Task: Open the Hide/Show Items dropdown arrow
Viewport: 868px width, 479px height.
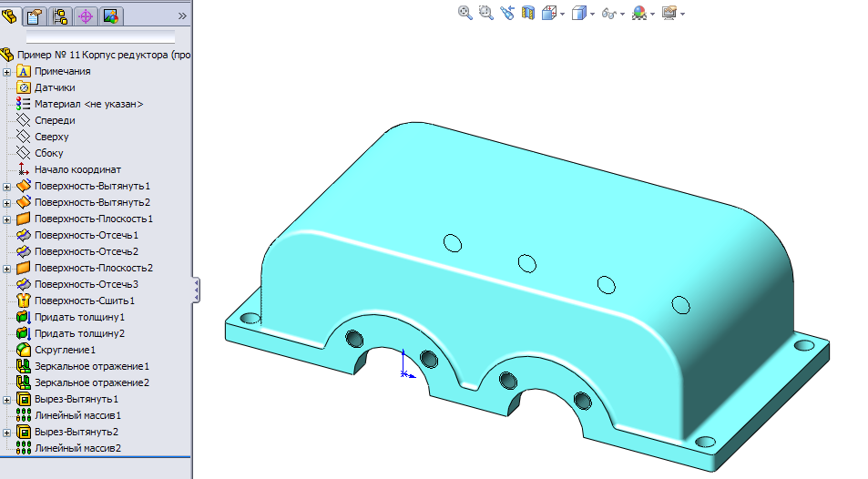Action: tap(623, 14)
